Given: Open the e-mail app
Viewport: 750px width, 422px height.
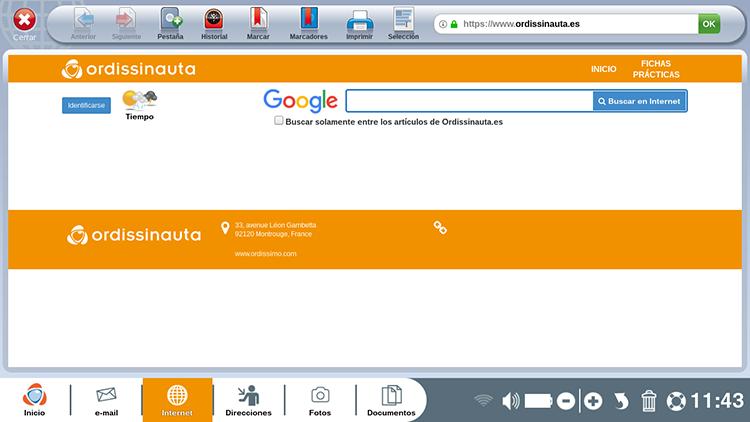Looking at the screenshot, I should [x=106, y=400].
